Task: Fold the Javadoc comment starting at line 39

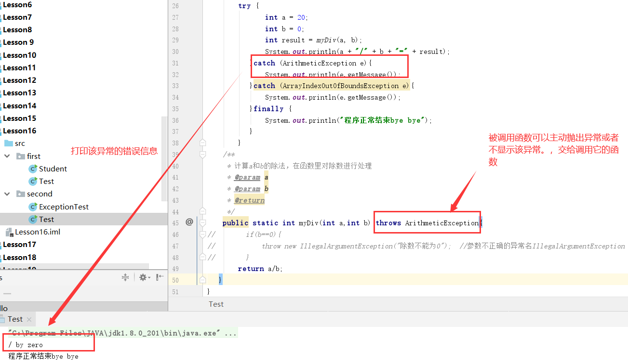Action: click(x=203, y=154)
